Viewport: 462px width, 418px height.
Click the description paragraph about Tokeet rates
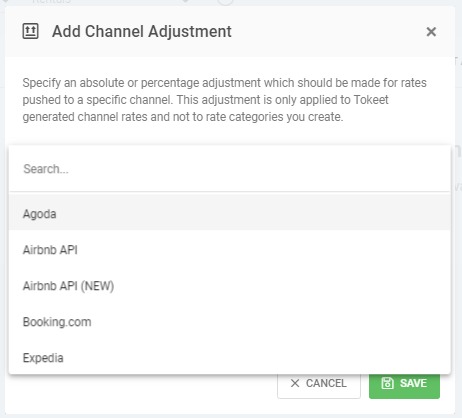(224, 100)
